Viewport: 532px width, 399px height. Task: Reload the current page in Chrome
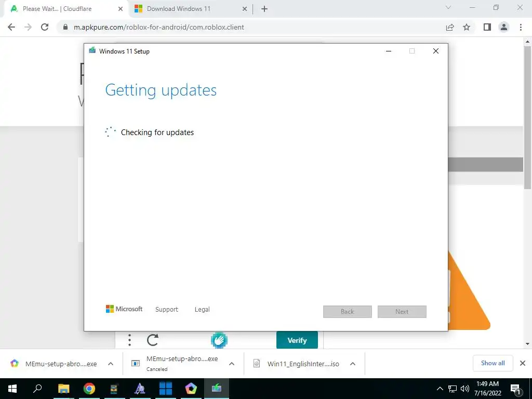(x=45, y=27)
